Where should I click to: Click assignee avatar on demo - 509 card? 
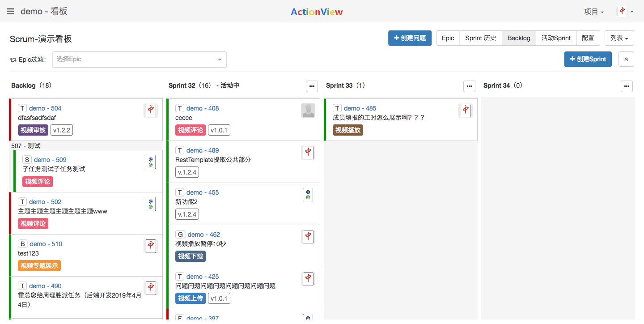tap(151, 162)
